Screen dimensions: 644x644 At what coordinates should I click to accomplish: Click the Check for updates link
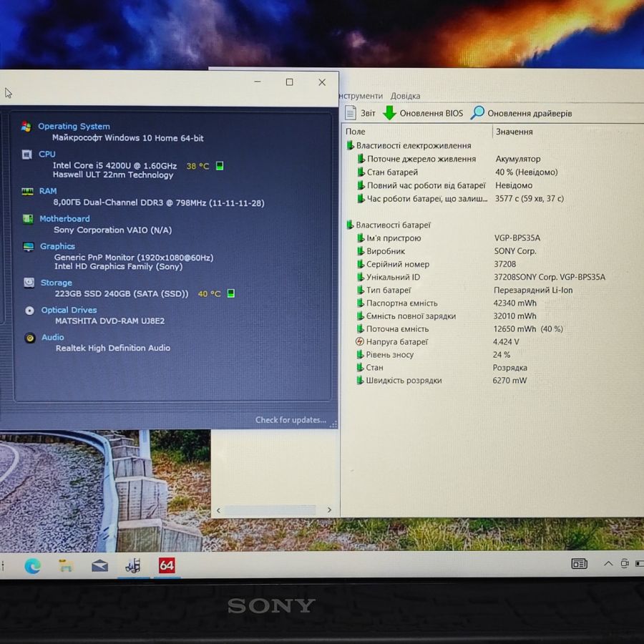coord(291,420)
